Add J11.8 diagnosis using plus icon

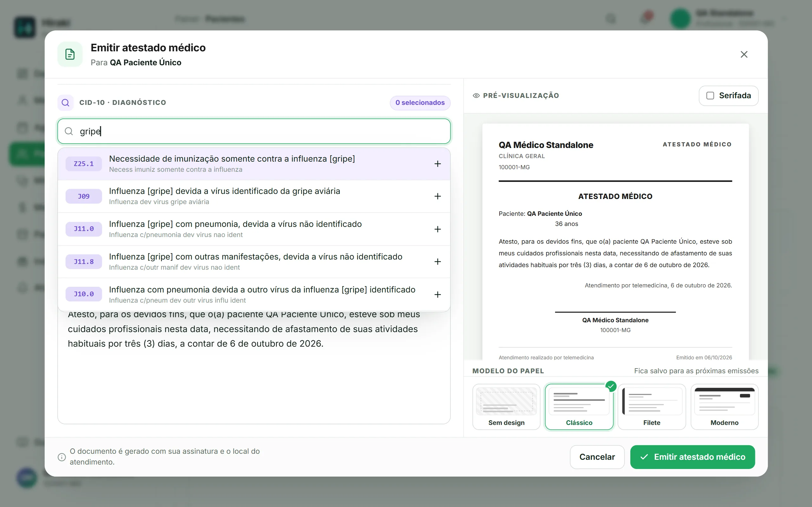coord(437,262)
